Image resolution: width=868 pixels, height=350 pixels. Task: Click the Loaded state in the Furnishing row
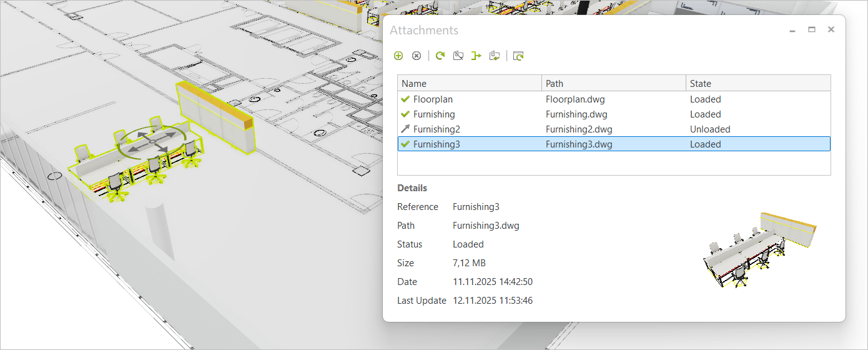706,114
